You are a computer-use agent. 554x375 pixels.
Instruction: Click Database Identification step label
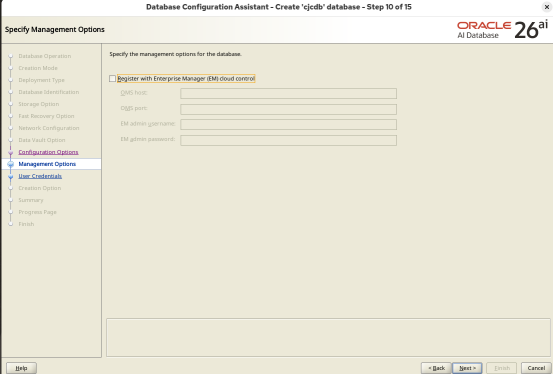(x=49, y=92)
